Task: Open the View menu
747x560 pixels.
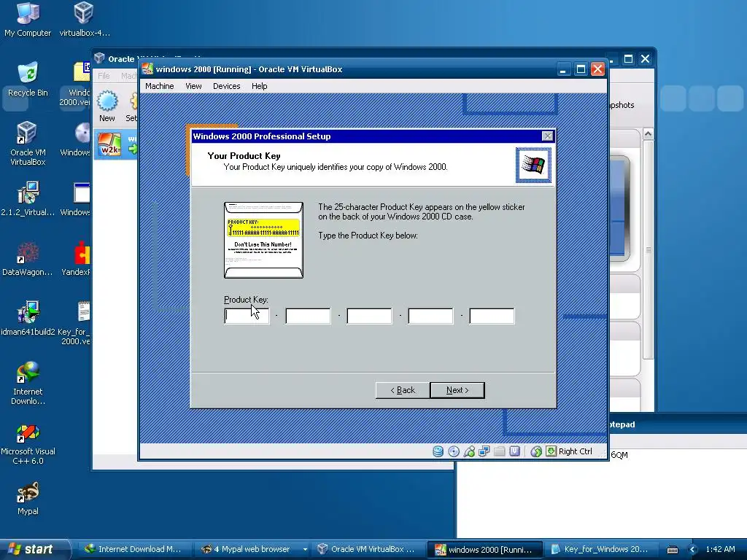Action: [193, 86]
